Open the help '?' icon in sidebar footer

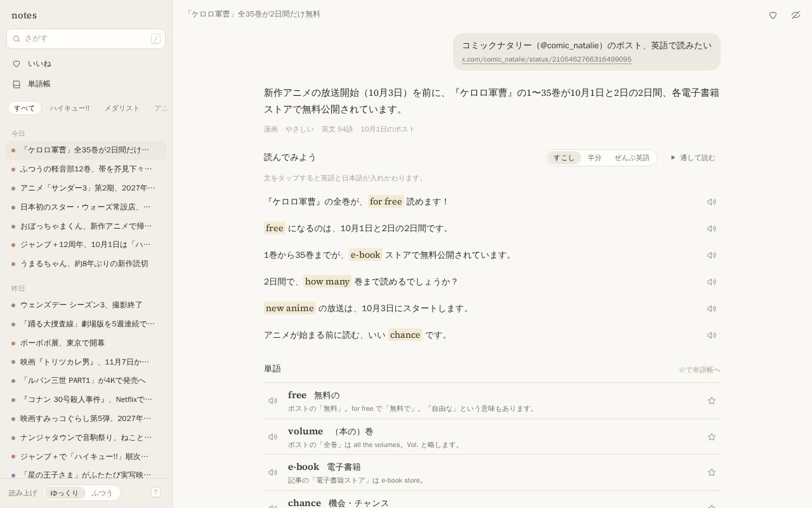point(155,492)
